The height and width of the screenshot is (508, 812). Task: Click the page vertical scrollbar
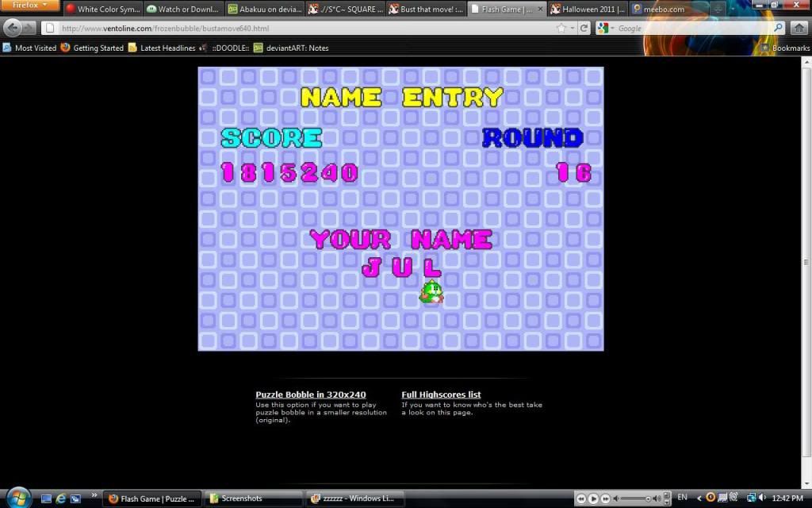pos(806,262)
